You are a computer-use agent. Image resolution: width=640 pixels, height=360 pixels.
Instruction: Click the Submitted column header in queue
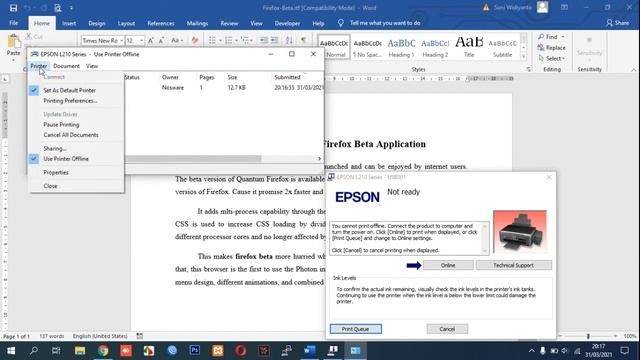[287, 77]
